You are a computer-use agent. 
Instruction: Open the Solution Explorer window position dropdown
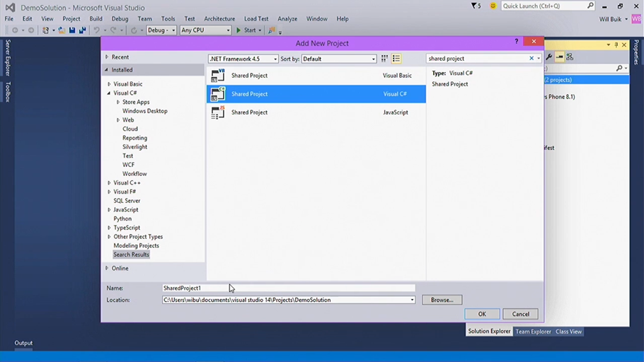pyautogui.click(x=609, y=45)
